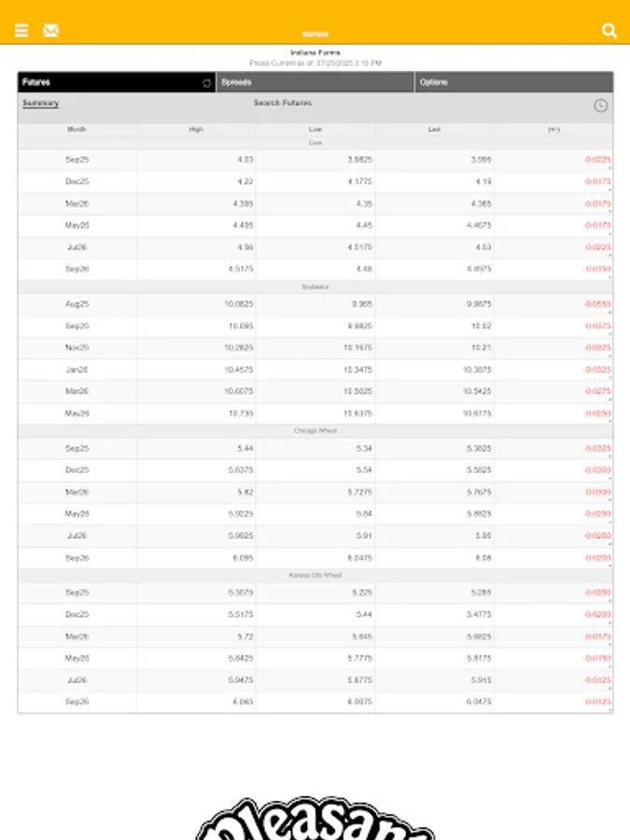Switch to the Spreads tab
630x840 pixels.
coord(315,82)
